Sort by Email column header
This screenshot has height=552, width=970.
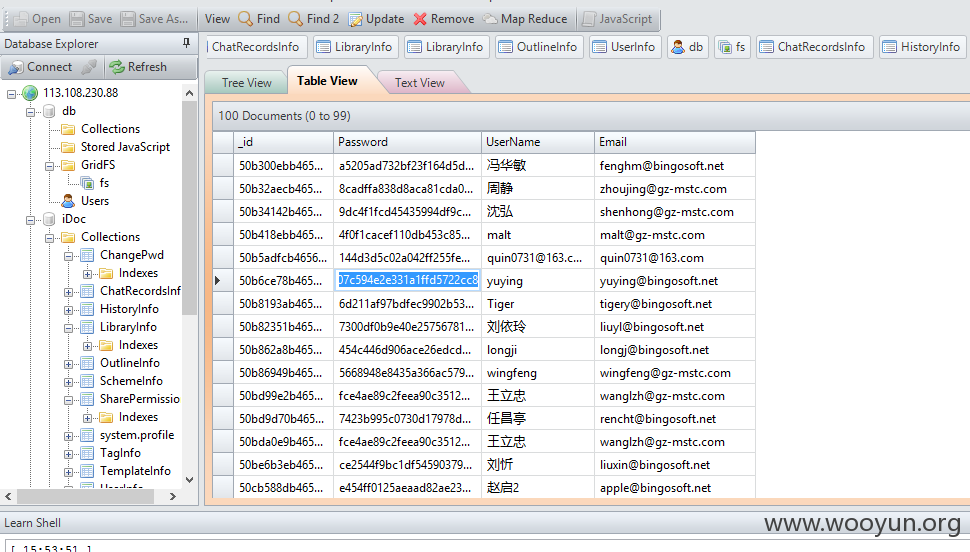[675, 142]
